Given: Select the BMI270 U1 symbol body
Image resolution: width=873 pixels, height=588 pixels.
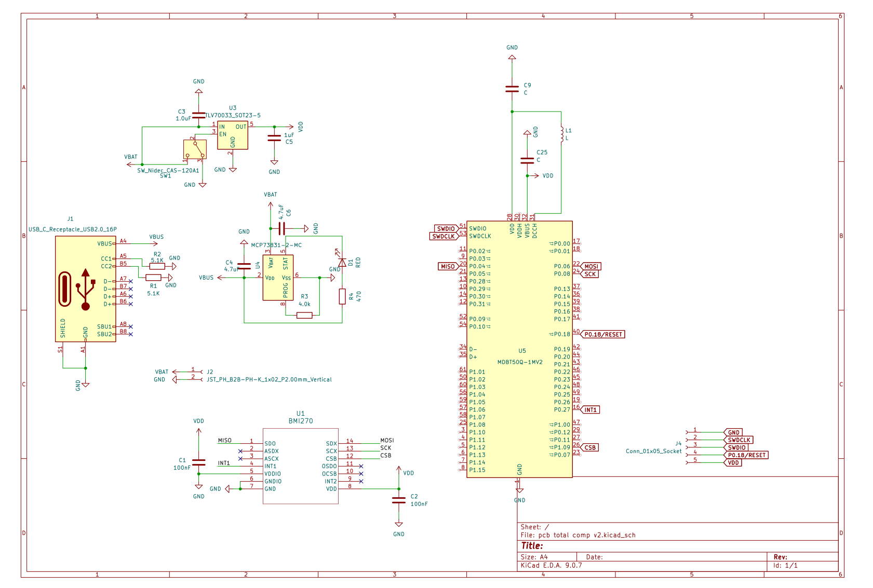Looking at the screenshot, I should point(300,466).
